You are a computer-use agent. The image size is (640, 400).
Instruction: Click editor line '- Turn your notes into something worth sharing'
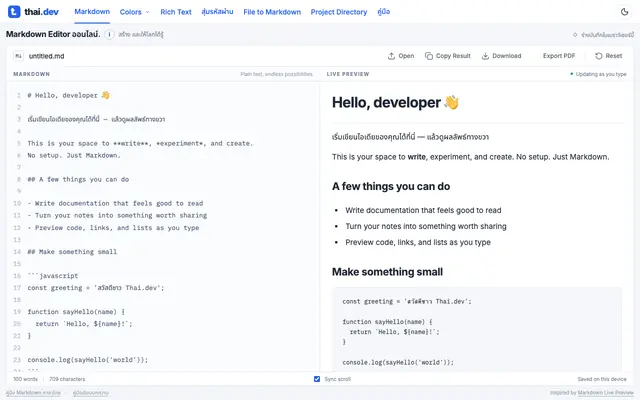coord(117,216)
